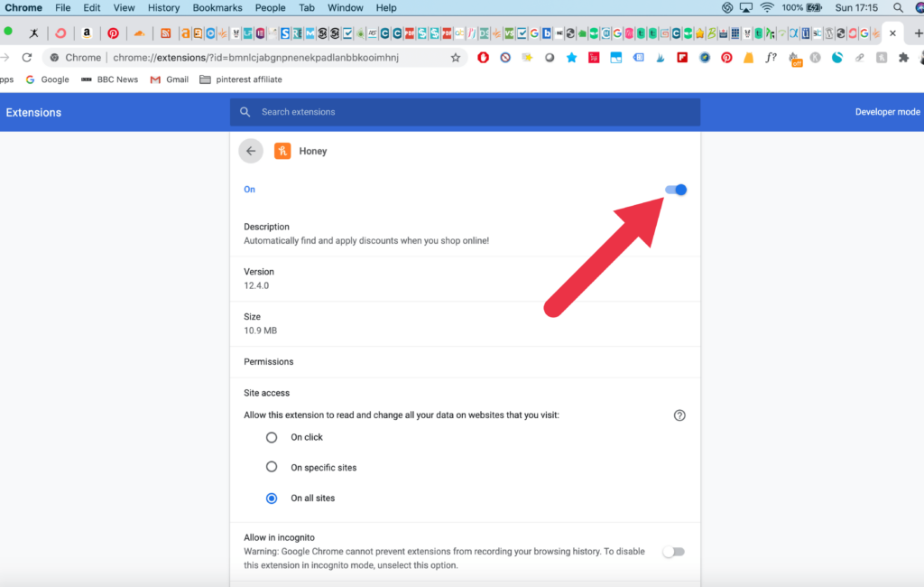The image size is (924, 587).
Task: Open the View menu
Action: tap(124, 7)
